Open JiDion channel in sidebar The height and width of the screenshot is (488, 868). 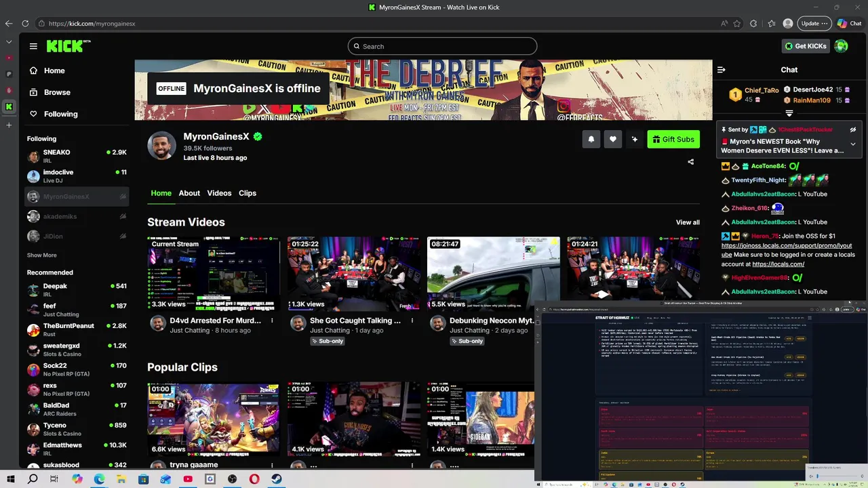[77, 236]
